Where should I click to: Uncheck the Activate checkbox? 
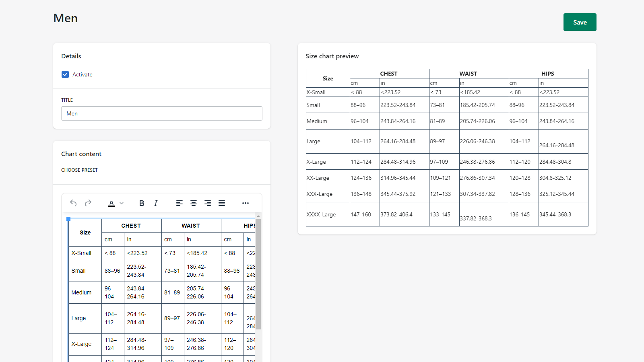[x=65, y=74]
